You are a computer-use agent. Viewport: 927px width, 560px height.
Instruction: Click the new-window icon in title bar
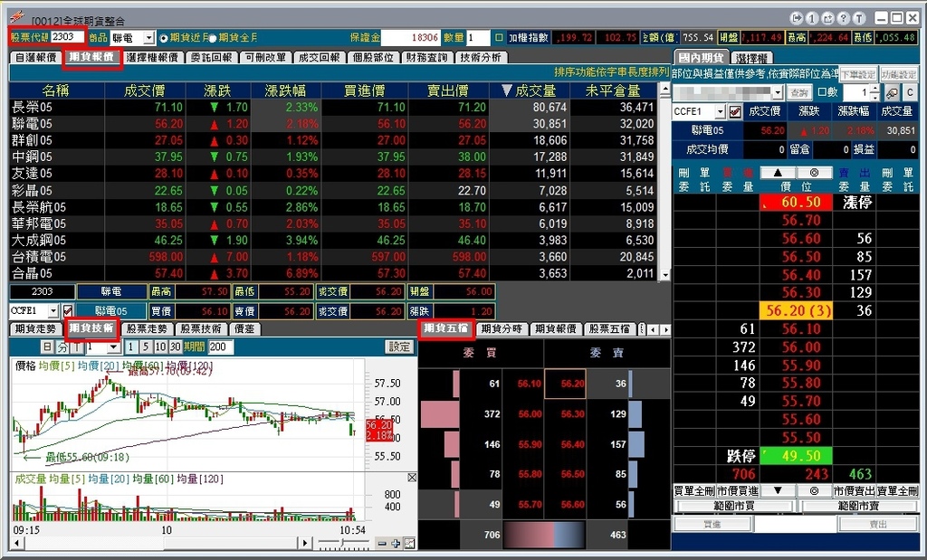(827, 18)
